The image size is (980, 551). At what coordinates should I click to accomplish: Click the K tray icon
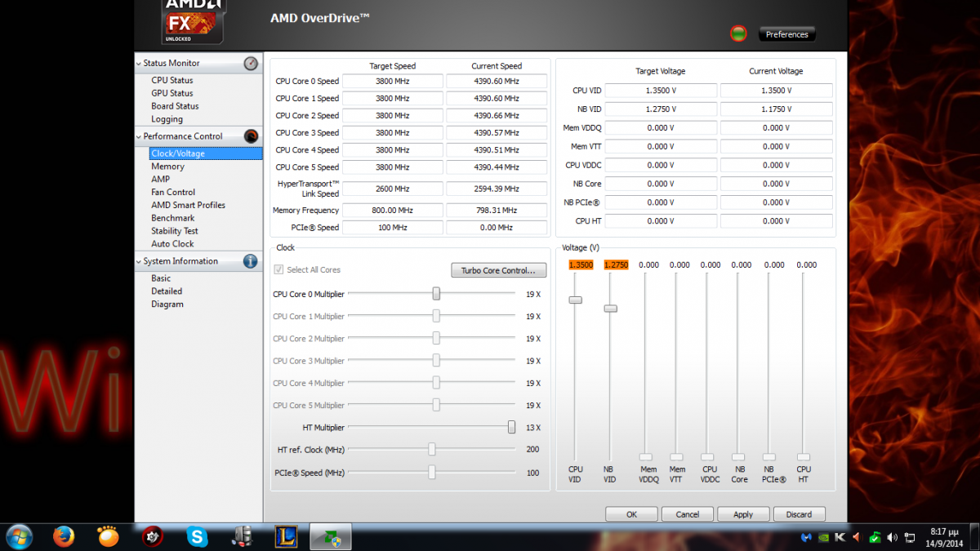pyautogui.click(x=840, y=537)
